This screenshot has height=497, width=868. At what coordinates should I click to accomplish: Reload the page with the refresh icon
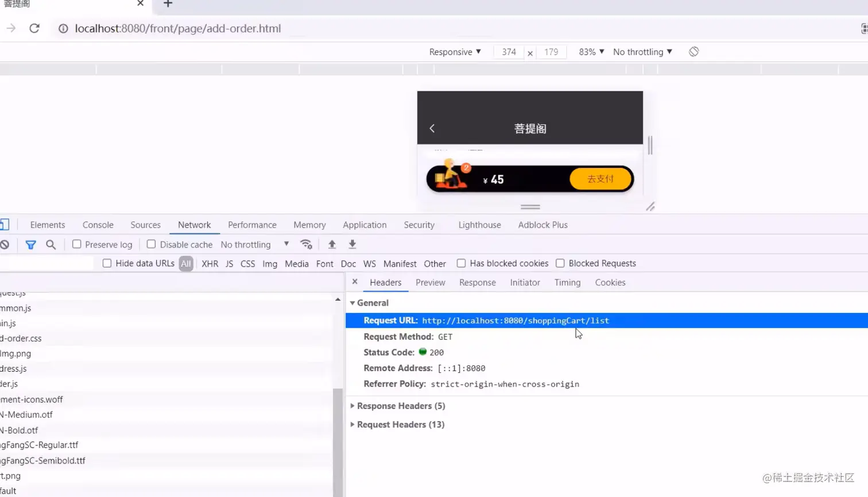(x=34, y=28)
